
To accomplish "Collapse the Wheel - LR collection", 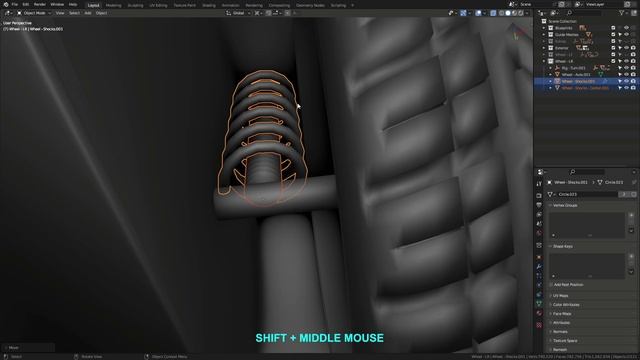I will [x=544, y=61].
